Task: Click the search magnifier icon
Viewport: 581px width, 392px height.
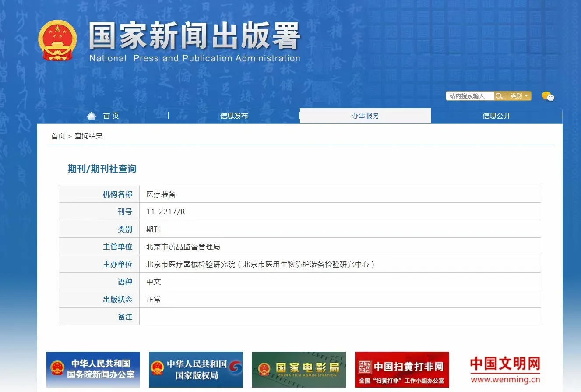Action: pos(499,95)
